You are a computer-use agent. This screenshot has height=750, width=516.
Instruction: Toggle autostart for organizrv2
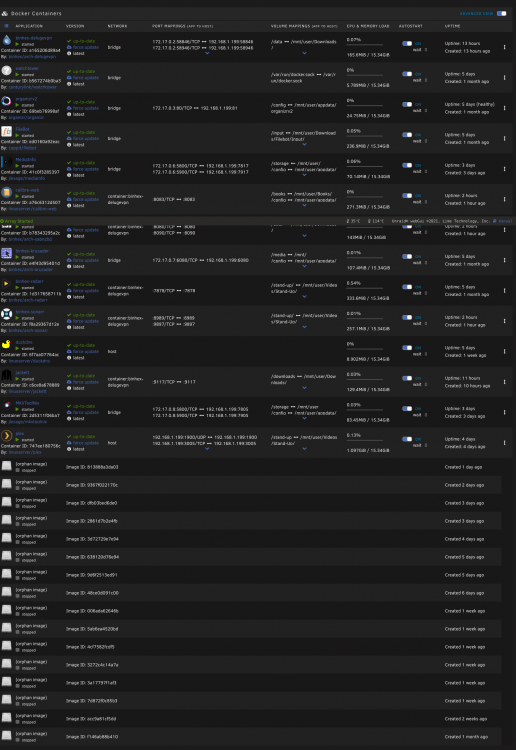point(407,104)
